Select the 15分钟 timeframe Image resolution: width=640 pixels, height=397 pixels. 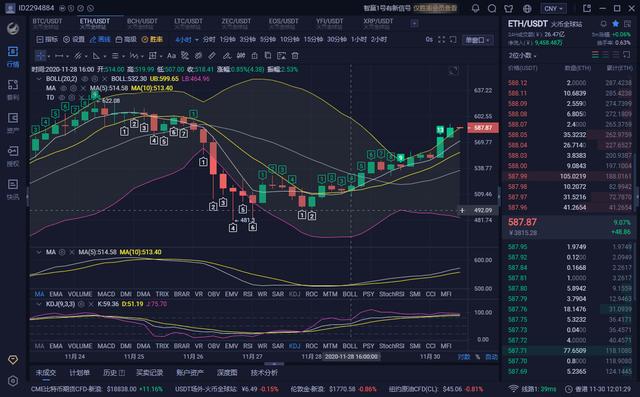pos(313,40)
